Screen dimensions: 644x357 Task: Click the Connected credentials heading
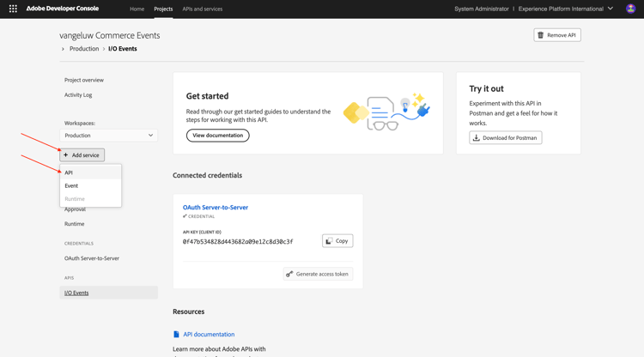[208, 175]
